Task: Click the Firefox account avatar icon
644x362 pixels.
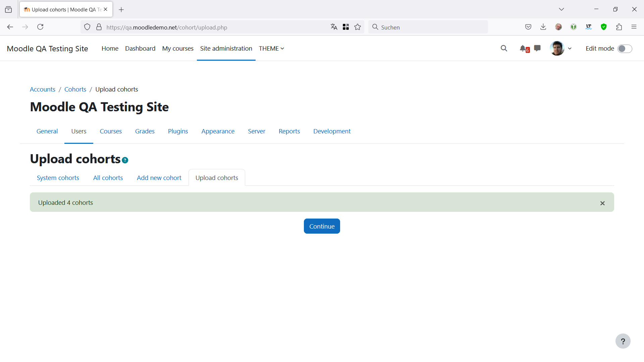Action: 558,27
